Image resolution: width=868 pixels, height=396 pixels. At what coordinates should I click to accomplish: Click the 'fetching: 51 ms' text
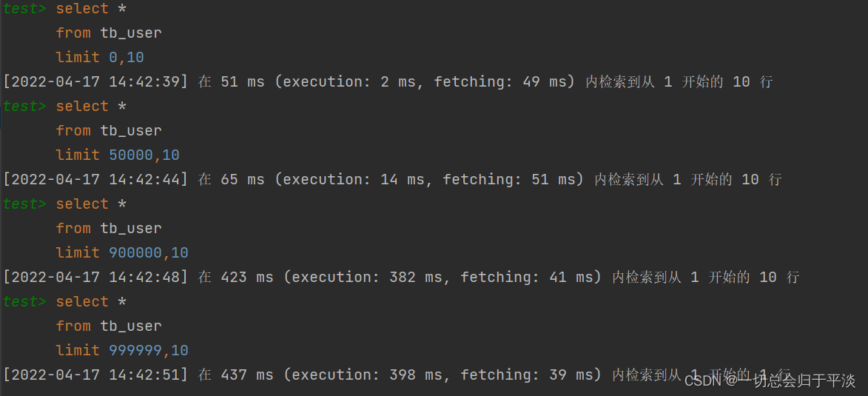[x=508, y=179]
